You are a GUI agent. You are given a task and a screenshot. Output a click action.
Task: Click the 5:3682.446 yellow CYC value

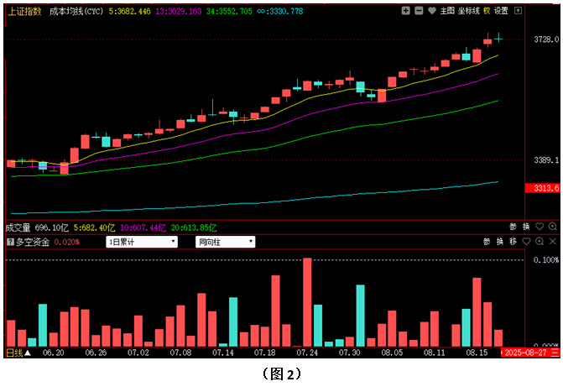129,11
